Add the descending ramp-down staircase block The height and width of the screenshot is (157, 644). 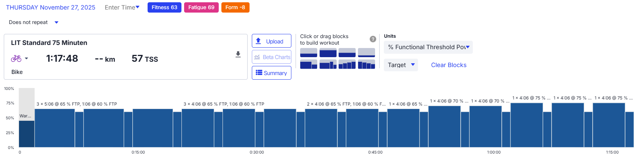point(366,64)
